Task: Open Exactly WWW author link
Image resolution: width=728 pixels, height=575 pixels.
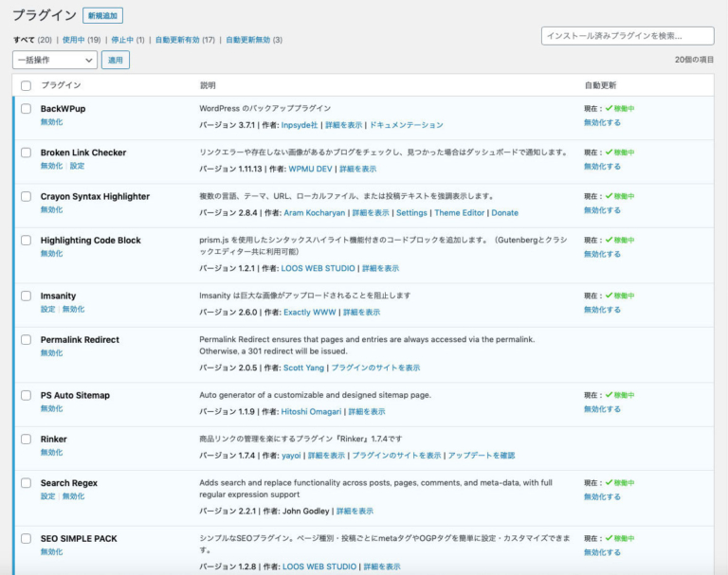Action: click(310, 313)
